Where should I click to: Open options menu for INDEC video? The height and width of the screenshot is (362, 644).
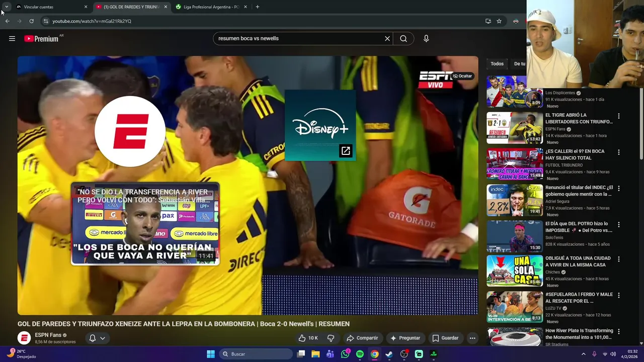619,189
